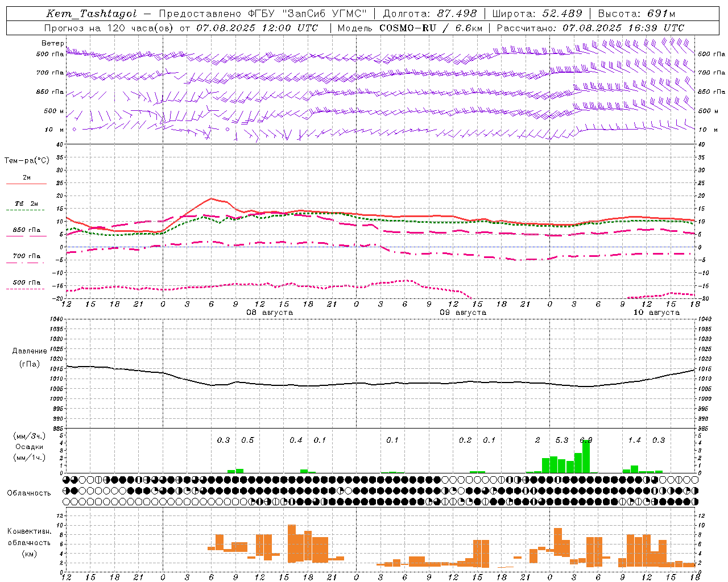Screen dimensions: 728x582
Task: Select the Тем-ра(°C) axis title
Action: pos(27,161)
